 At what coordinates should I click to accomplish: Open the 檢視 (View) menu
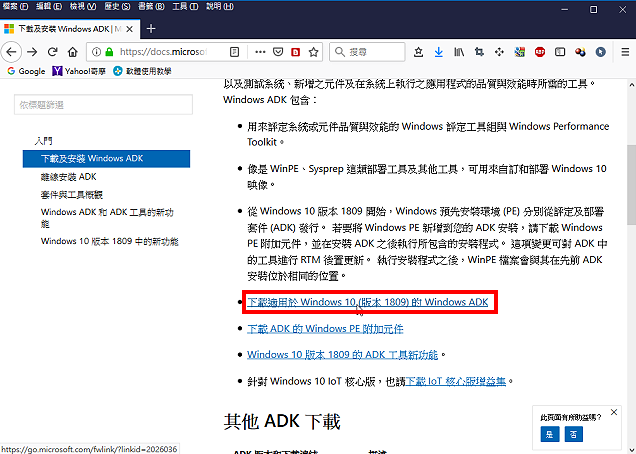(83, 6)
